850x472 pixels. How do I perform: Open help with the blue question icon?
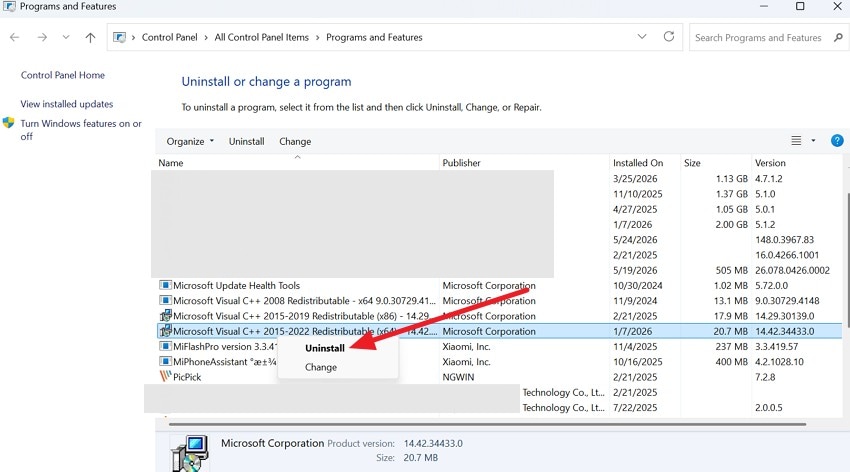[x=837, y=141]
